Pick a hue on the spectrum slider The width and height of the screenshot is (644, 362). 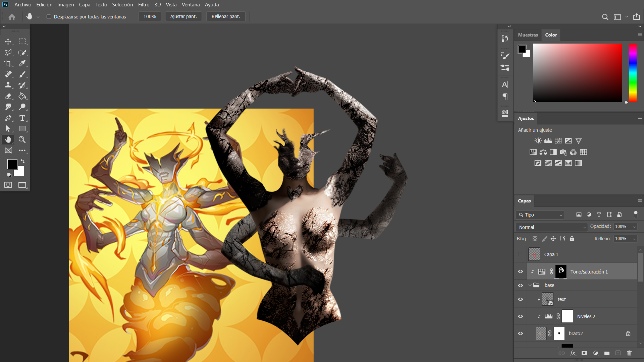[633, 73]
